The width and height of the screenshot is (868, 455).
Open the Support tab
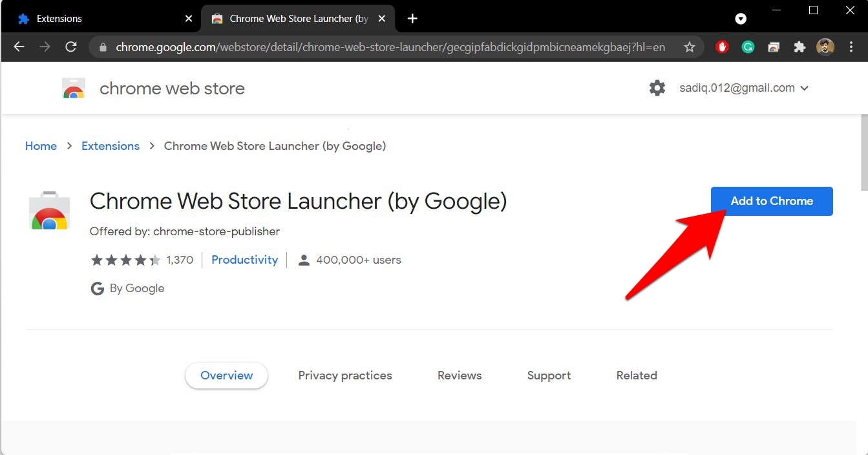[x=549, y=376]
